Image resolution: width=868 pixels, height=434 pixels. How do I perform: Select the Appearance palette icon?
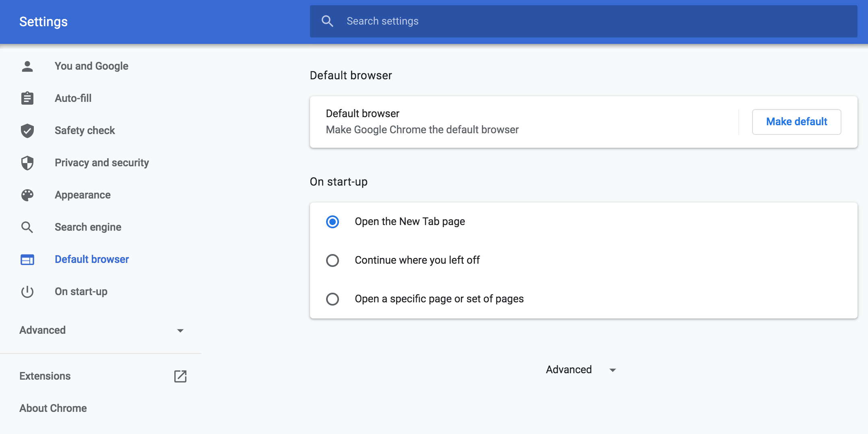(27, 195)
